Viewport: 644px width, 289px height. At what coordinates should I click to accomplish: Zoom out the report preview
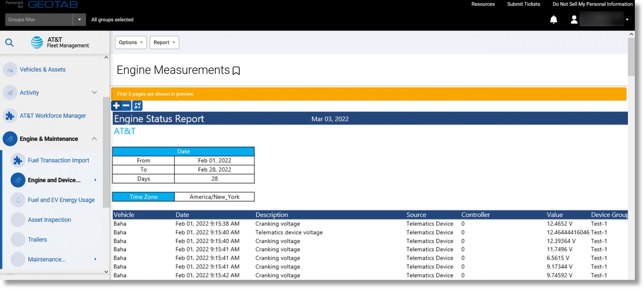(126, 106)
